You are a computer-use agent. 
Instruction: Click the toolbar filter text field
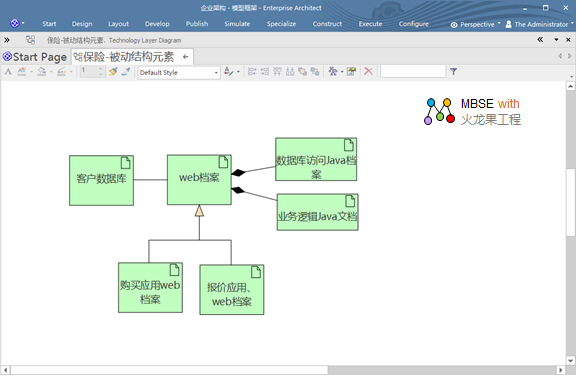click(413, 72)
